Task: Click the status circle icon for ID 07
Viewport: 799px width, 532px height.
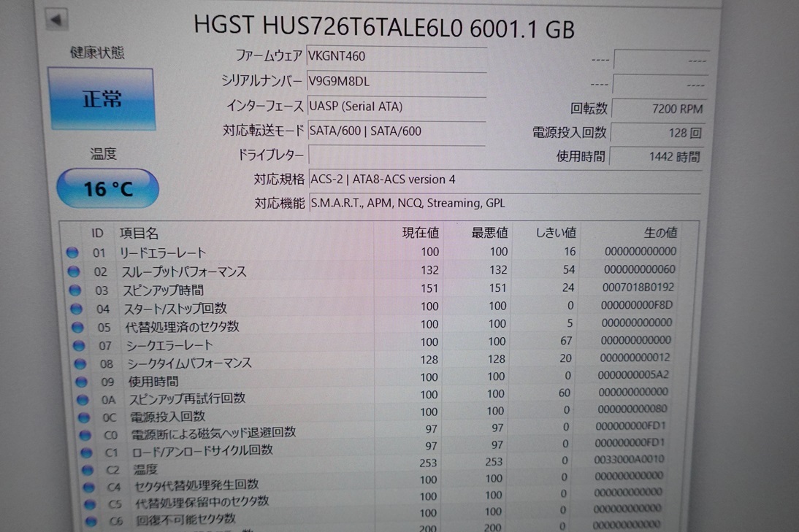Action: pyautogui.click(x=78, y=346)
